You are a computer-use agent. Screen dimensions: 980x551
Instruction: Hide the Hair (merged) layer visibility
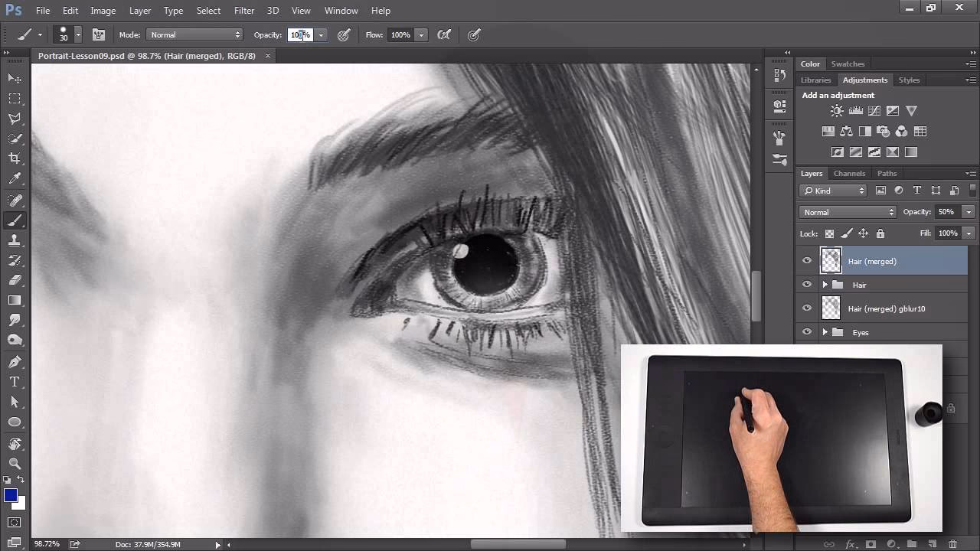click(x=807, y=261)
